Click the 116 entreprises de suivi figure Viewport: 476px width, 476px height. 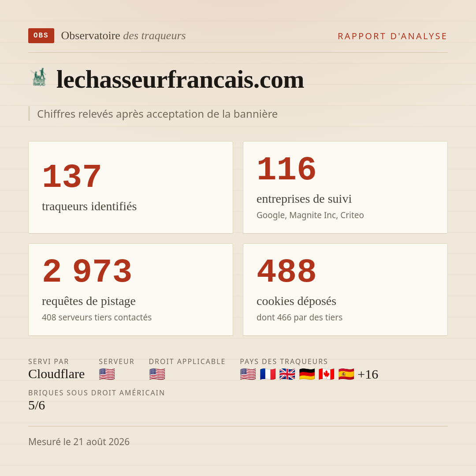click(286, 169)
